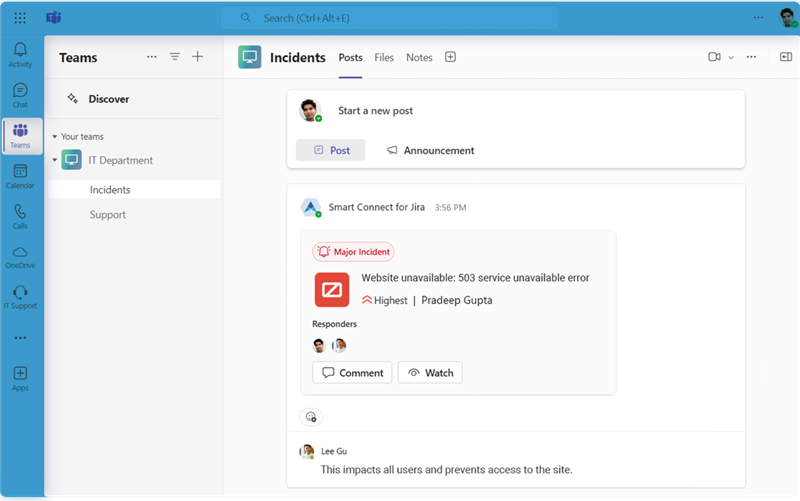Click in the search box
This screenshot has width=800, height=501.
coord(389,18)
